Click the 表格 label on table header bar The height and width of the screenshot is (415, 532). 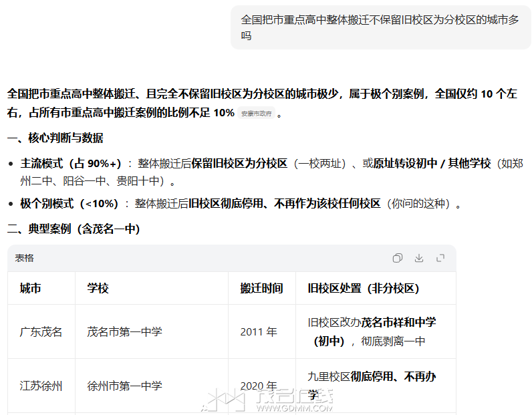coord(25,258)
